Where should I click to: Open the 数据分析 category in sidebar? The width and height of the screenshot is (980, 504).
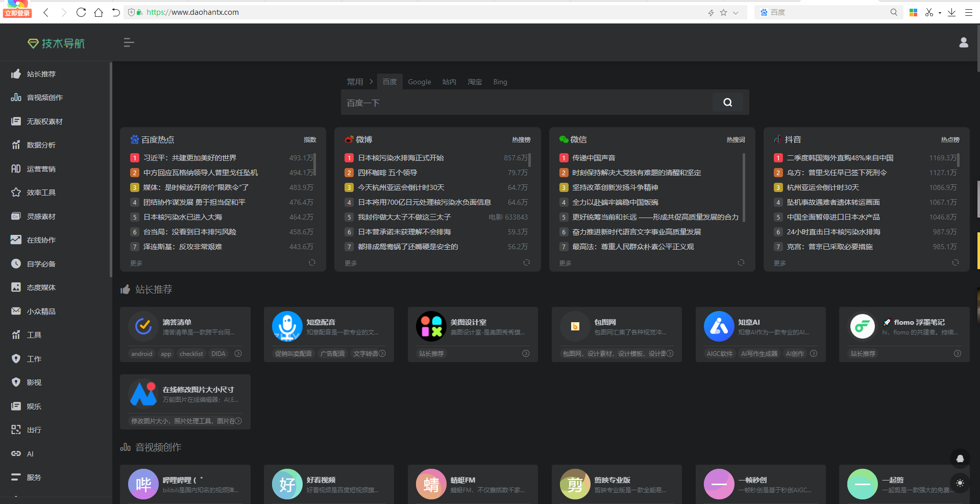(41, 145)
